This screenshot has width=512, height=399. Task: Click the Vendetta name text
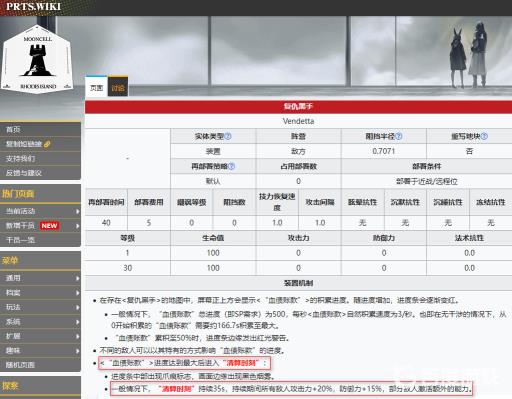point(298,121)
